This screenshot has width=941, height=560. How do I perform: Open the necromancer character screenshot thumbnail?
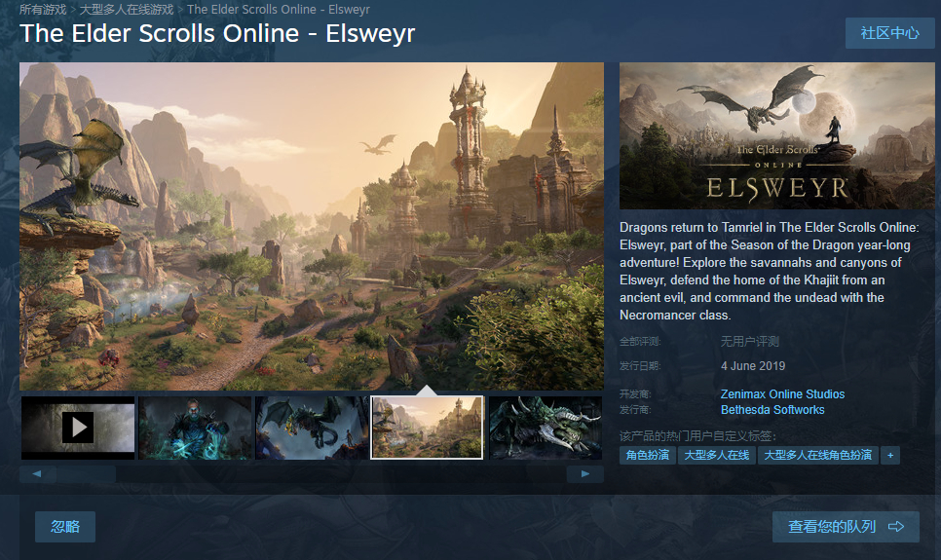pyautogui.click(x=195, y=428)
